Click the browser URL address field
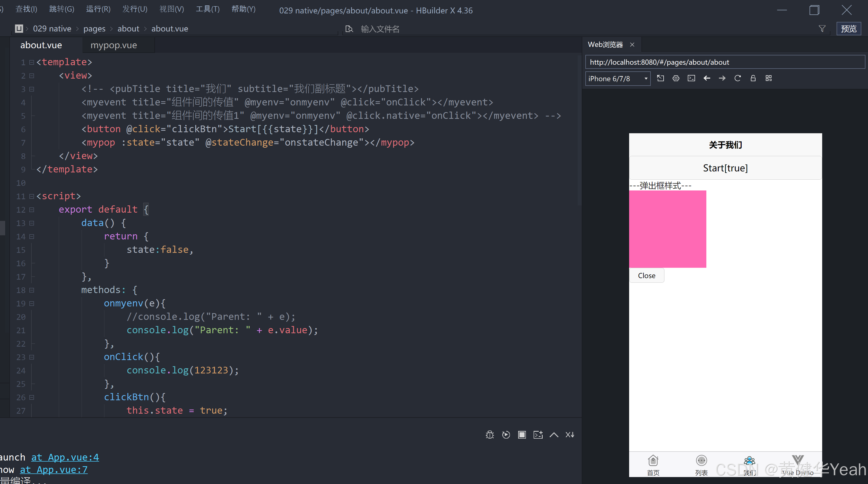This screenshot has height=484, width=868. (724, 62)
